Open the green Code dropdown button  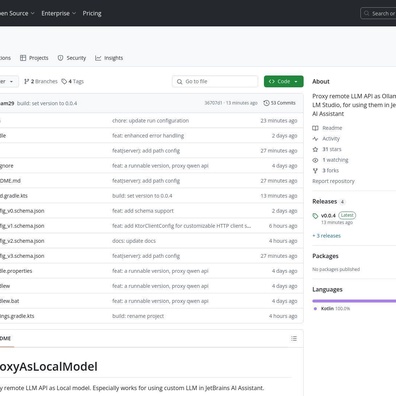pos(284,81)
